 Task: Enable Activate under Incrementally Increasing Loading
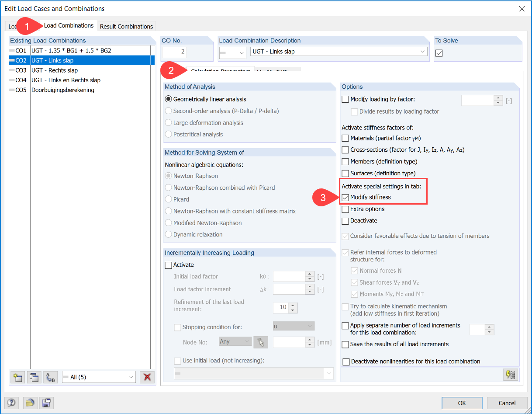pyautogui.click(x=168, y=264)
